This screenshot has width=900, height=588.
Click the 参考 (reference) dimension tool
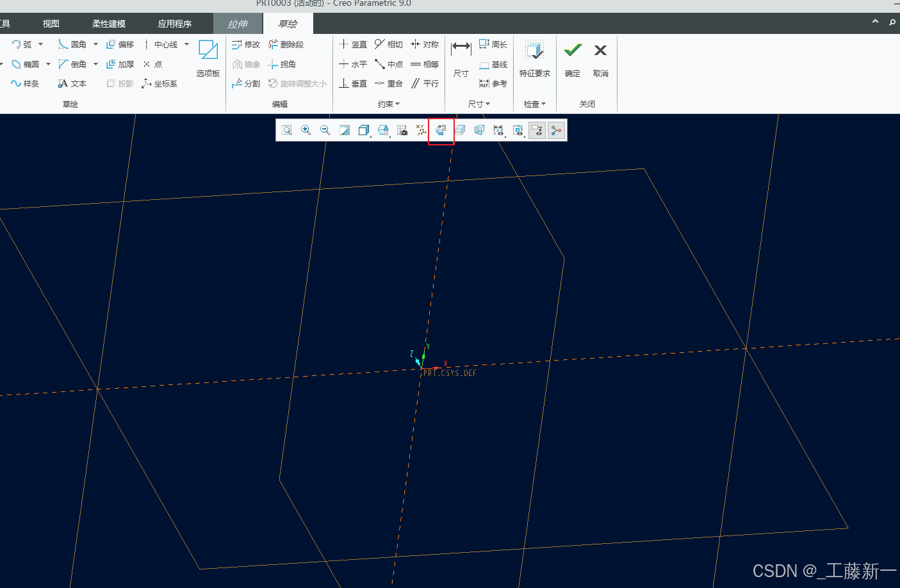[x=493, y=83]
